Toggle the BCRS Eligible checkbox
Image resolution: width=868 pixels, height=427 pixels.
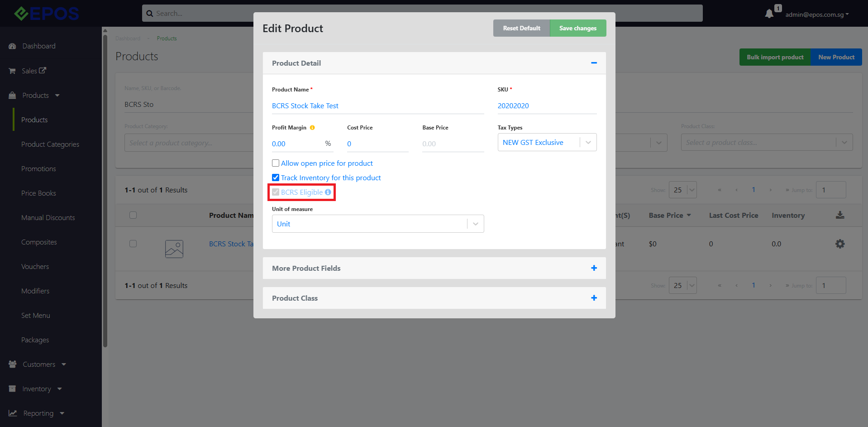click(276, 192)
